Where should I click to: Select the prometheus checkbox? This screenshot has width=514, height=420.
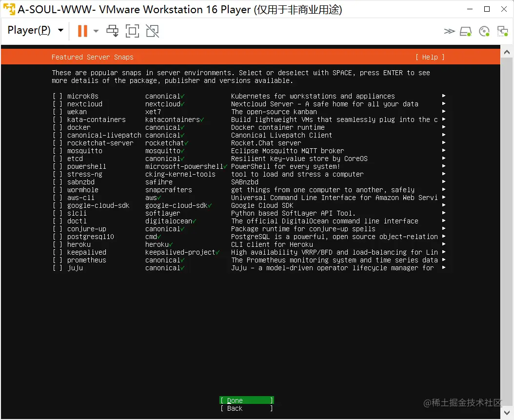[58, 260]
